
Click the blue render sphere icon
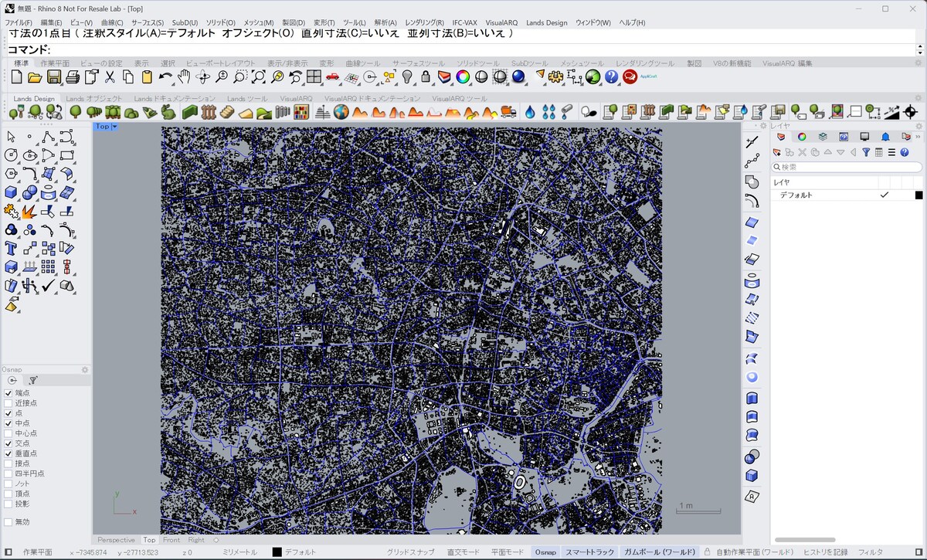tap(518, 76)
